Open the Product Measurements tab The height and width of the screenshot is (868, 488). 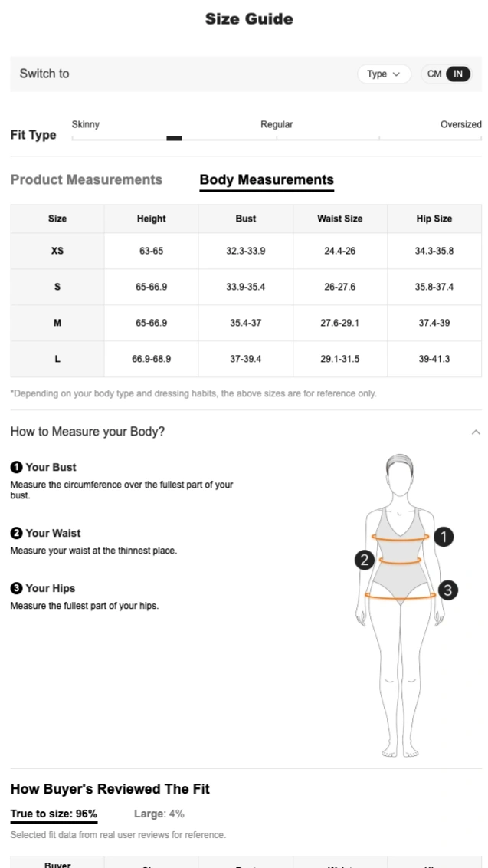coord(87,180)
